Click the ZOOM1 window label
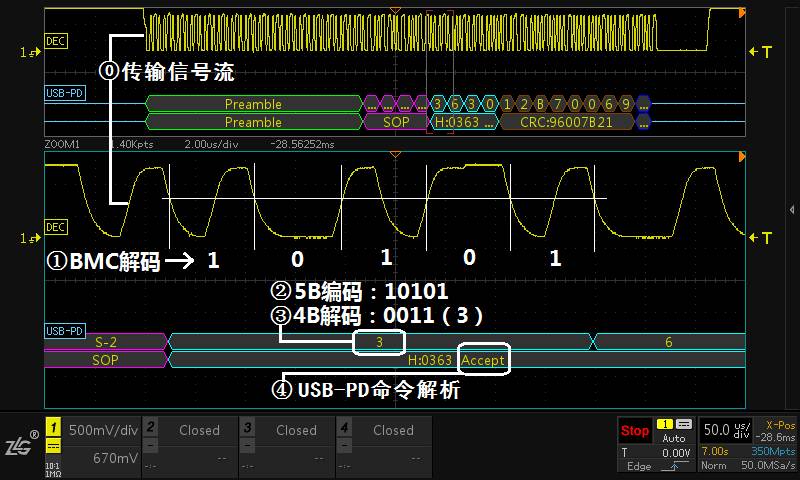 click(62, 144)
